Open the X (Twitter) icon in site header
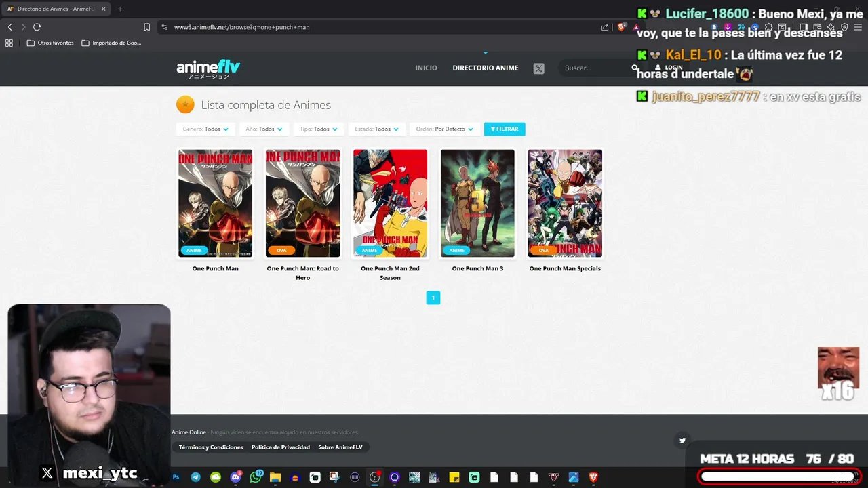868x488 pixels. point(538,68)
